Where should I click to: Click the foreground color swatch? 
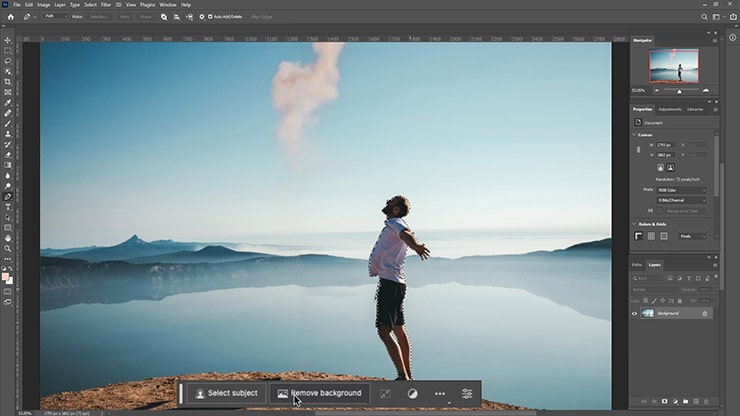point(5,277)
